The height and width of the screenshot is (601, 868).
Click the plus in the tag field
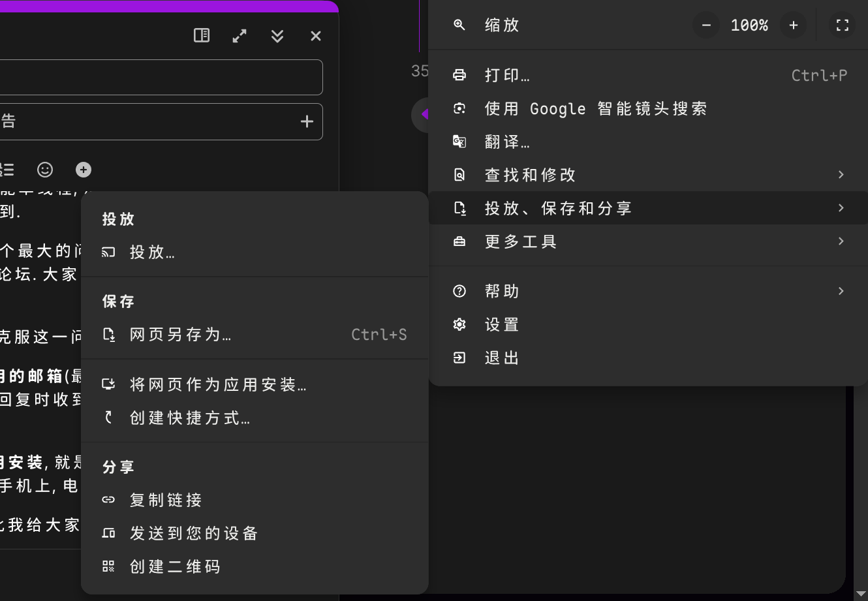click(x=307, y=121)
